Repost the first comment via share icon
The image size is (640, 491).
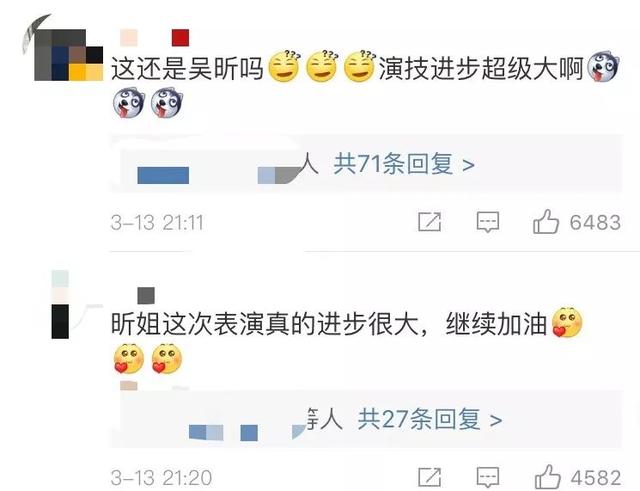tap(430, 222)
